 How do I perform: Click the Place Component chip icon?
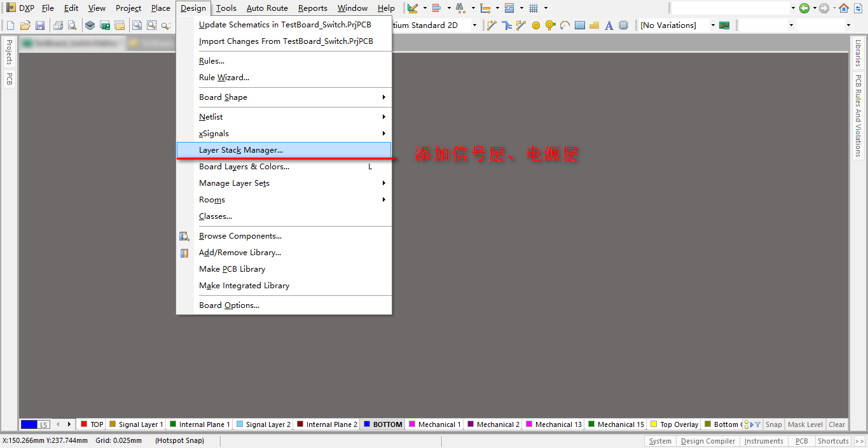[x=624, y=25]
